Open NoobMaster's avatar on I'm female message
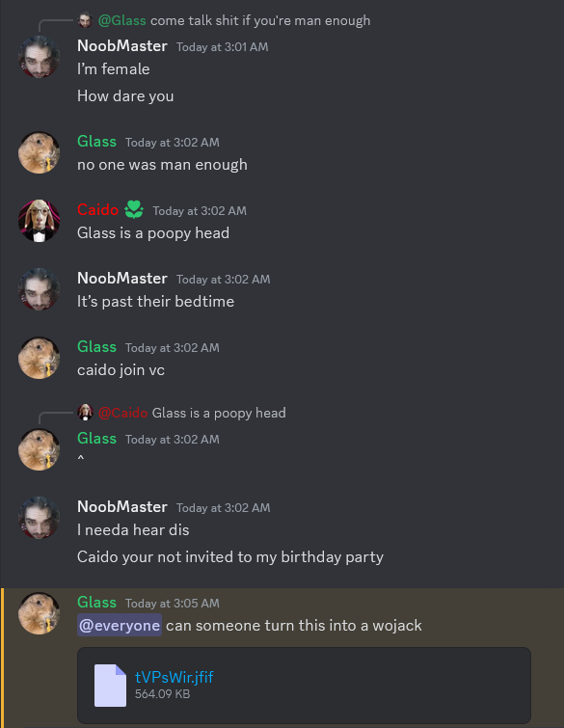Screen dimensions: 564x728 pos(39,57)
